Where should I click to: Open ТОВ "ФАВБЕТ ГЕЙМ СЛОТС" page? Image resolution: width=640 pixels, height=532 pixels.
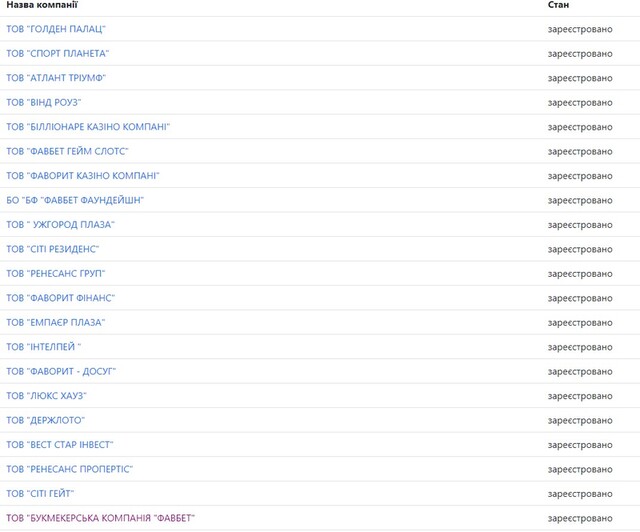tap(67, 151)
